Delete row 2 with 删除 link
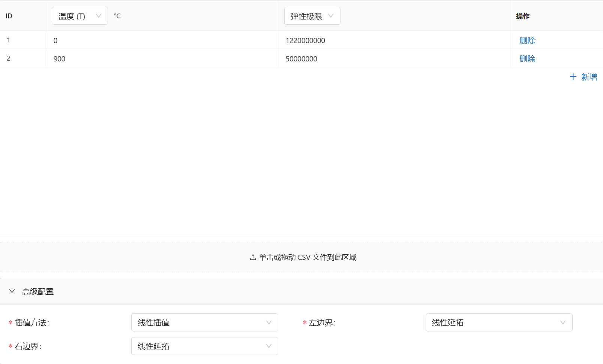 tap(527, 59)
